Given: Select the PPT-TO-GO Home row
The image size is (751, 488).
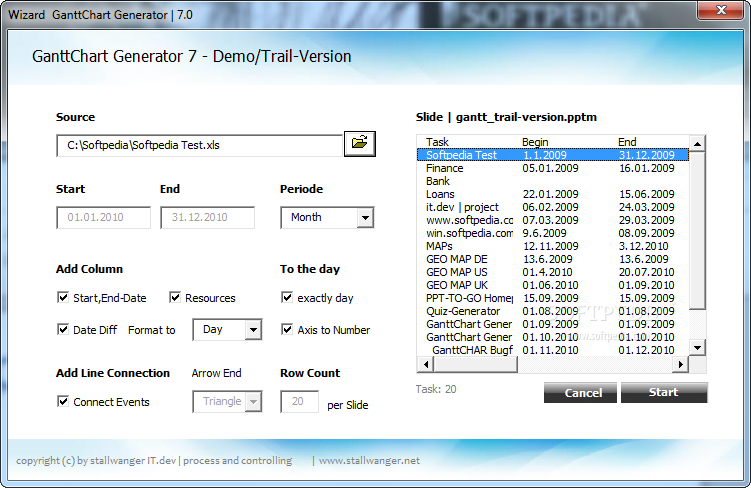Looking at the screenshot, I should click(x=553, y=298).
